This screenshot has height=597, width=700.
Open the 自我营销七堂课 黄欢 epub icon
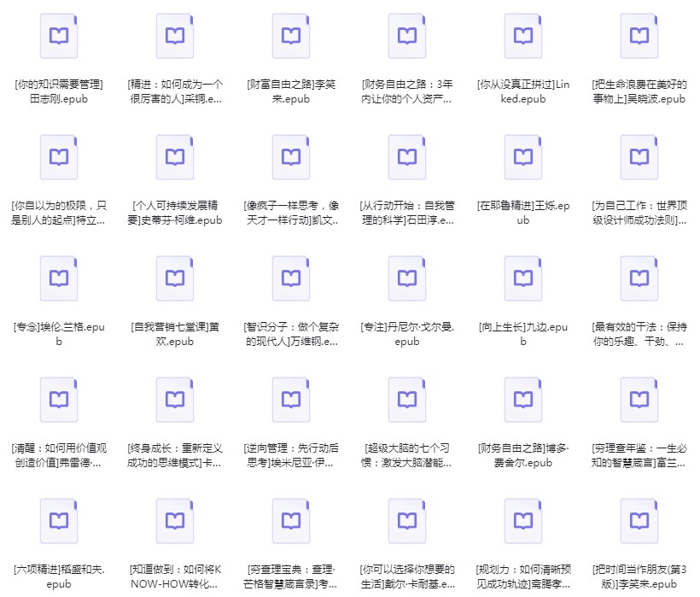click(175, 278)
